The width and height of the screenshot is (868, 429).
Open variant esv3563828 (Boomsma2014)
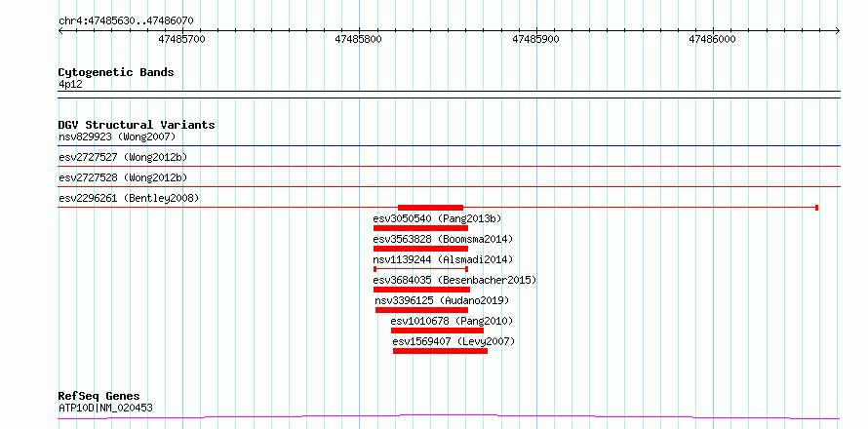tap(443, 239)
